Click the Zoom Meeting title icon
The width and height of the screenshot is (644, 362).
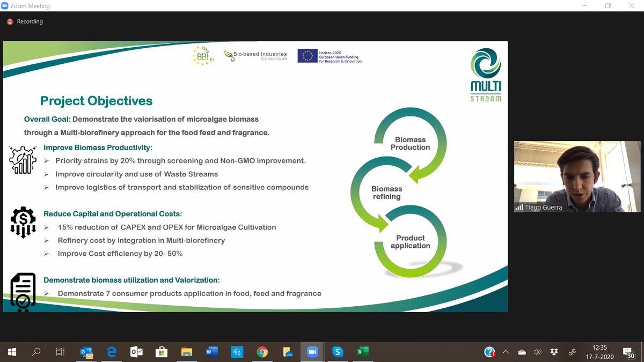coord(5,6)
